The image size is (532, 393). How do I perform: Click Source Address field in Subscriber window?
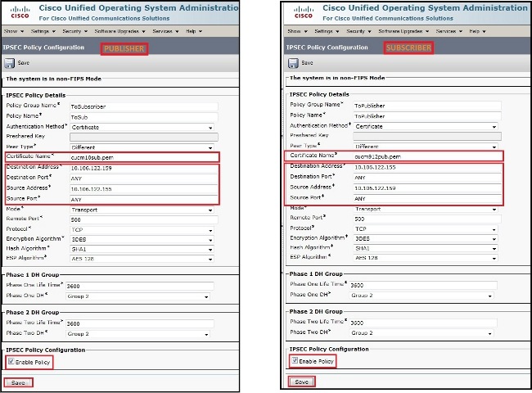point(427,188)
